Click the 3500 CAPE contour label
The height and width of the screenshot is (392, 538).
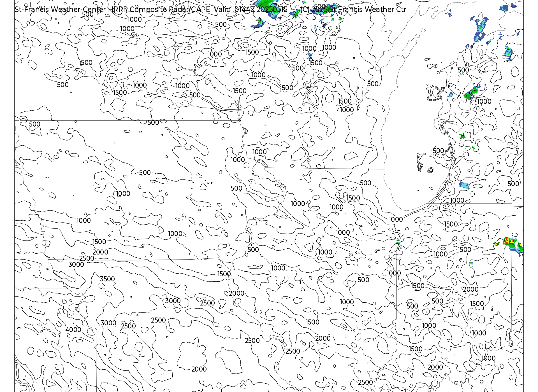click(107, 279)
